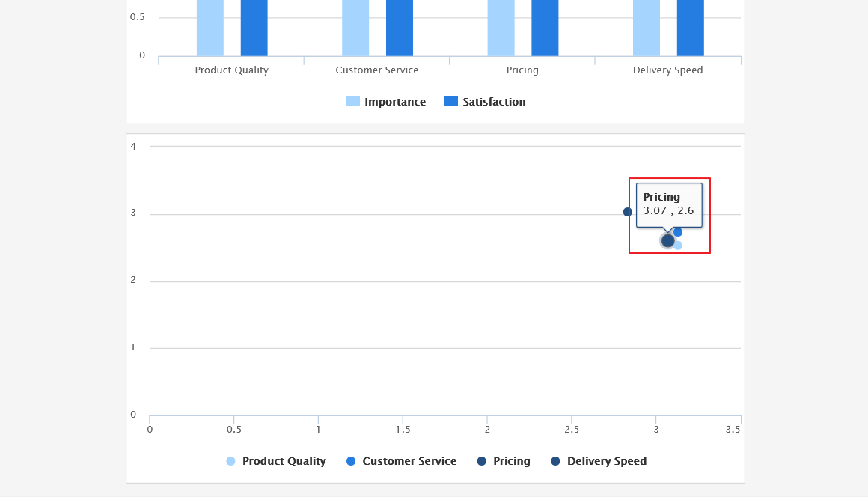Click the Customer Service legend dot

[x=349, y=460]
